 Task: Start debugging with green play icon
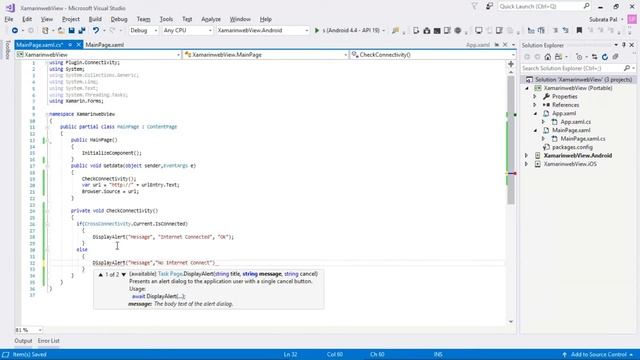click(317, 31)
